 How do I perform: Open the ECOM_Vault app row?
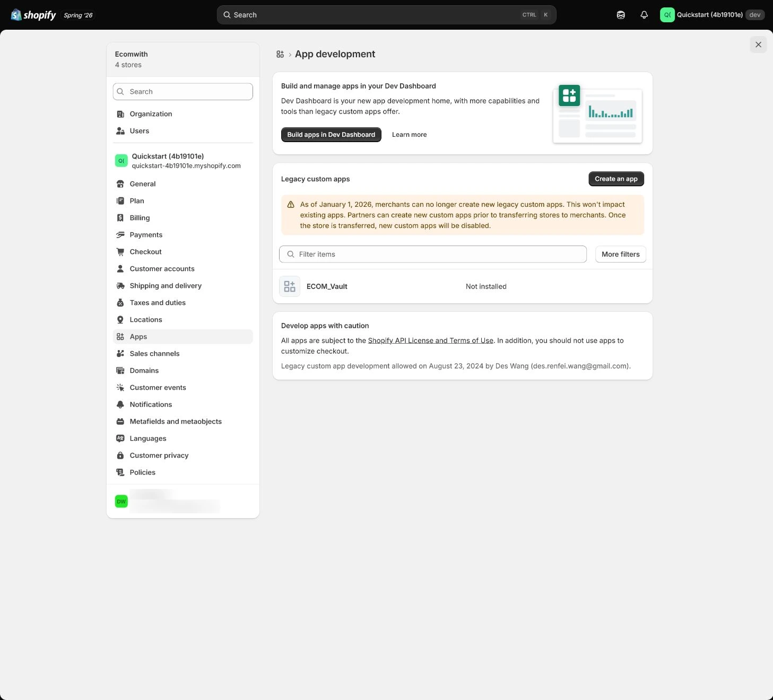(463, 286)
